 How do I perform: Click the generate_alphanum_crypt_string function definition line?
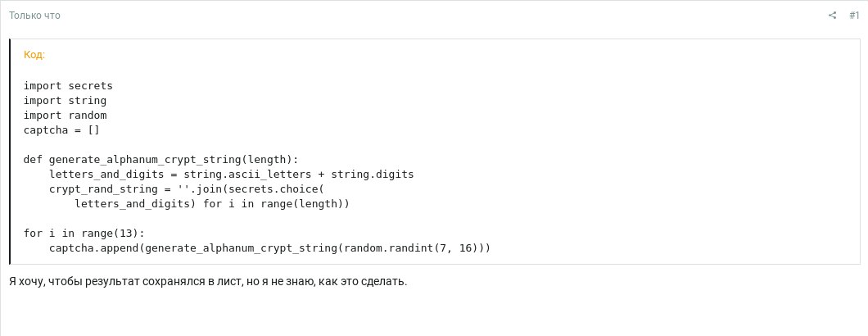(161, 160)
